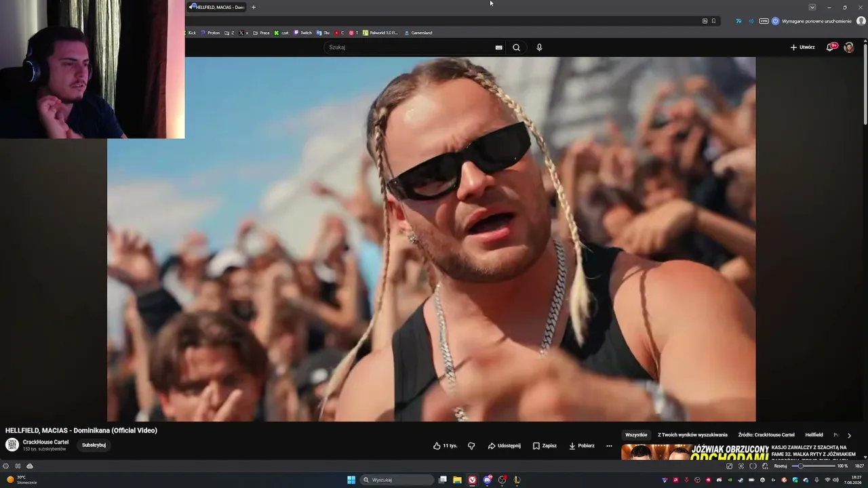The height and width of the screenshot is (488, 868).
Task: Open the YouTube account avatar menu
Action: (848, 47)
